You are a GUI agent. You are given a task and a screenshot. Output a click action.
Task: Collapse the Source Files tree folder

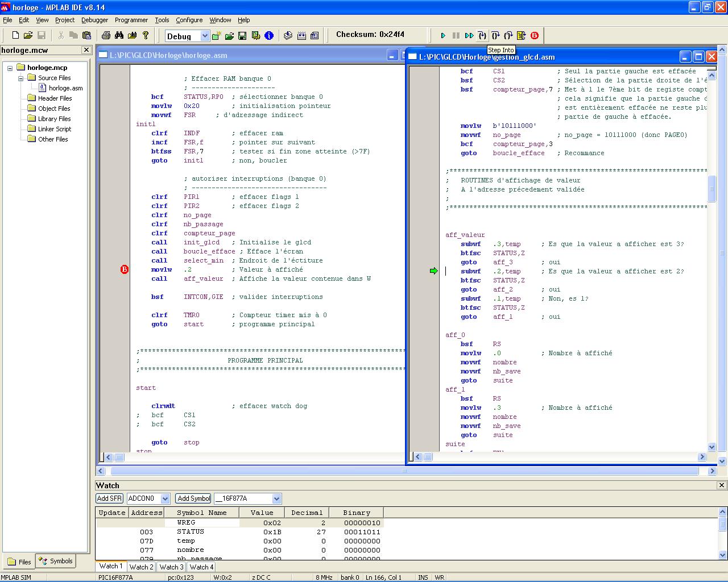tap(20, 78)
